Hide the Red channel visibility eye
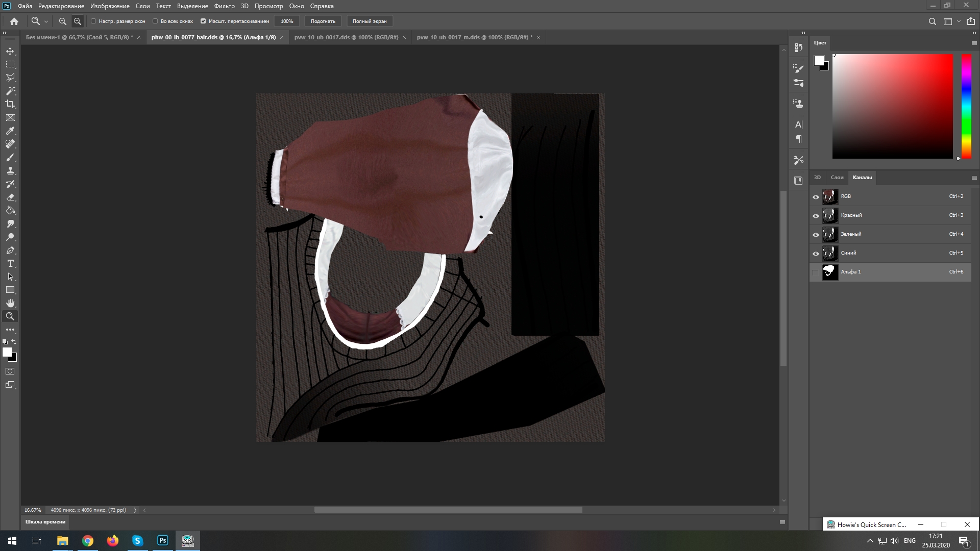 816,216
